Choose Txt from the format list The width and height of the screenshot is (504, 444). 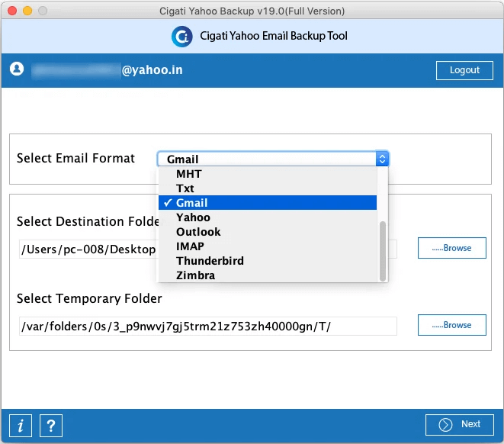[268, 188]
